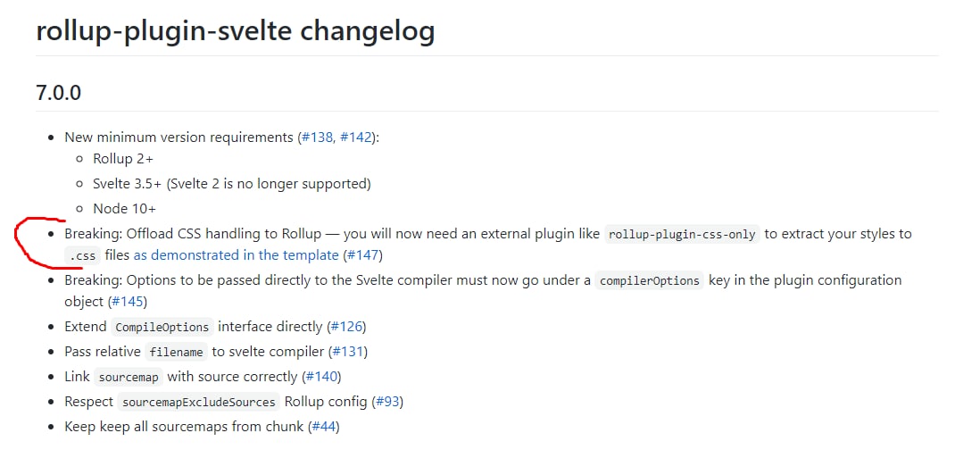Click the .css code label
The width and height of the screenshot is (980, 458).
pyautogui.click(x=82, y=255)
